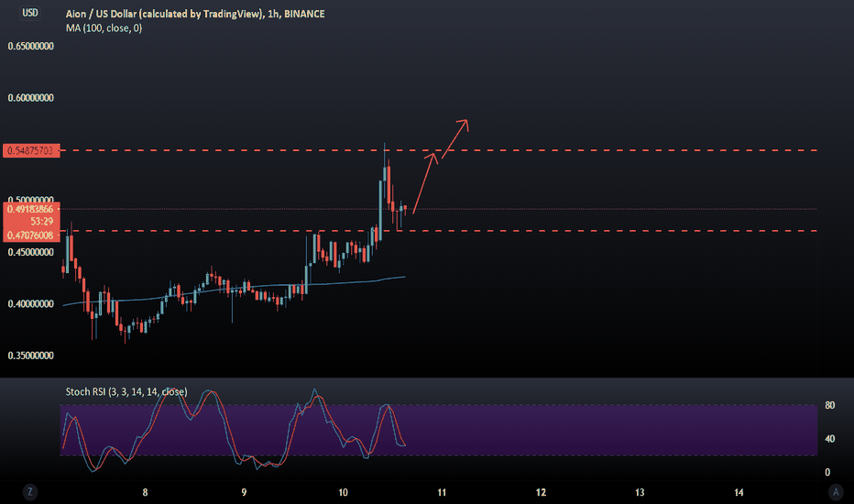Click the 0 level on Stoch RSI scale
Image resolution: width=854 pixels, height=504 pixels.
tap(827, 473)
